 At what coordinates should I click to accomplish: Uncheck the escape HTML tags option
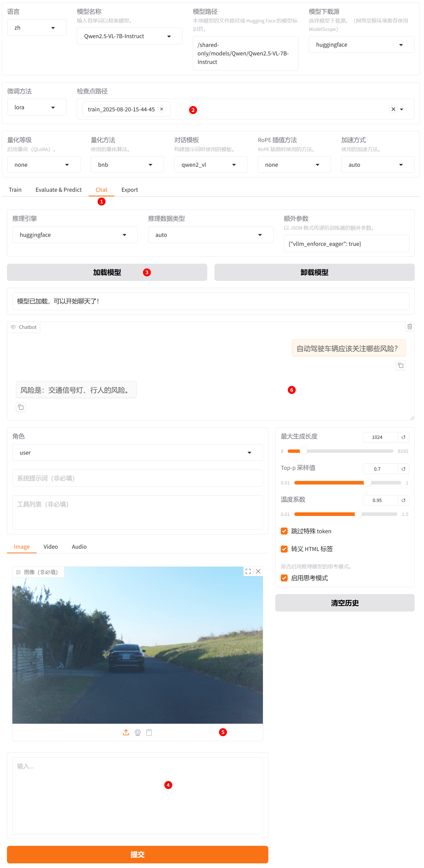pos(284,549)
